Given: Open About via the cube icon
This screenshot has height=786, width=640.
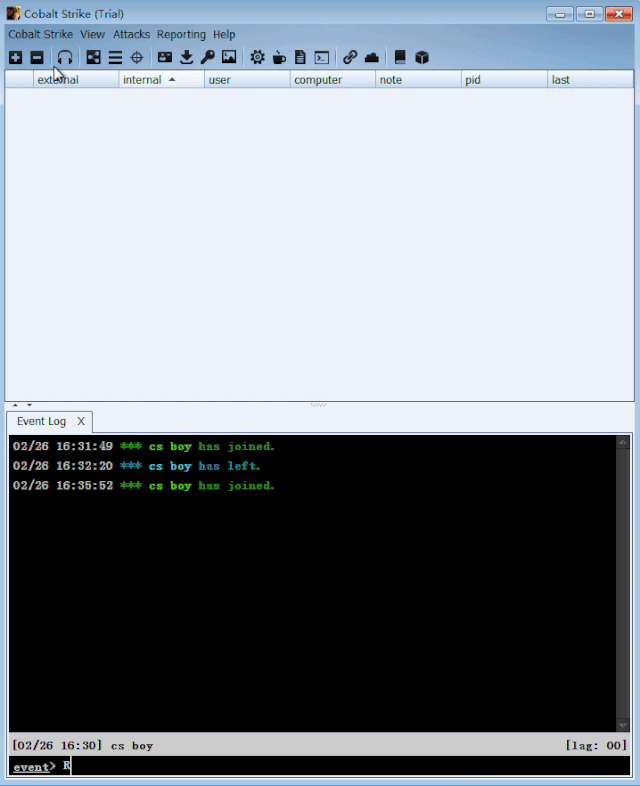Looking at the screenshot, I should point(422,57).
